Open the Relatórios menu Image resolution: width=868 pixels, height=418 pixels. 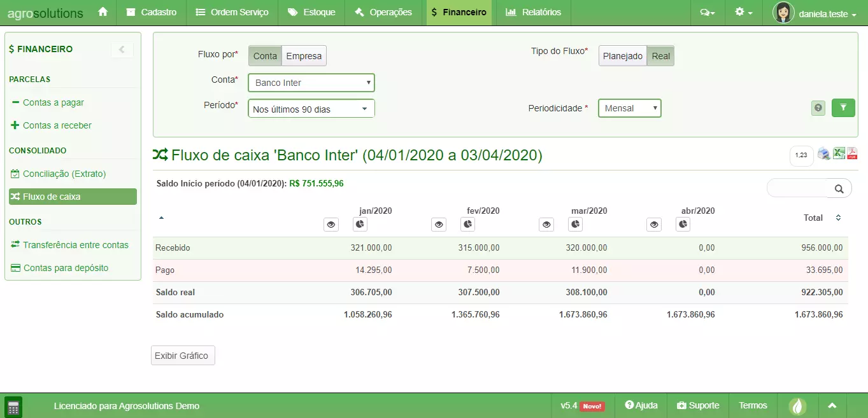point(533,12)
